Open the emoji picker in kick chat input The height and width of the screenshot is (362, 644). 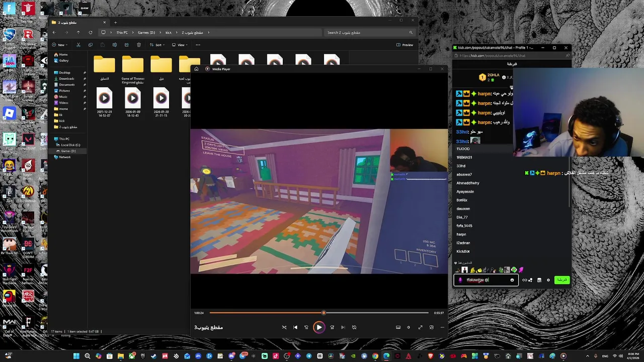pyautogui.click(x=512, y=280)
